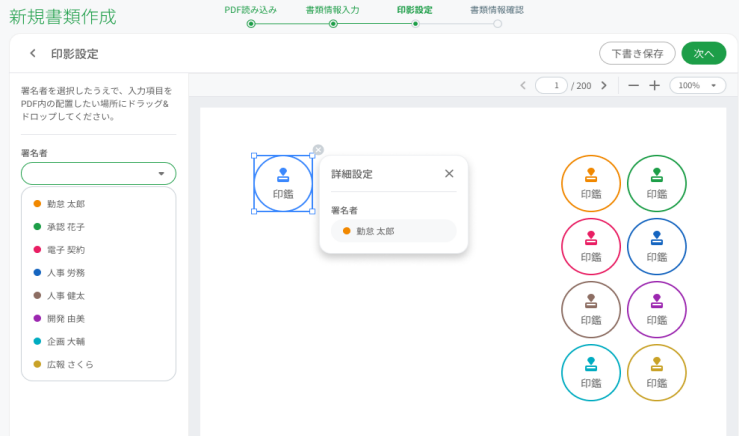Click the bottom-right resize handle of stamp
739x436 pixels.
click(312, 212)
